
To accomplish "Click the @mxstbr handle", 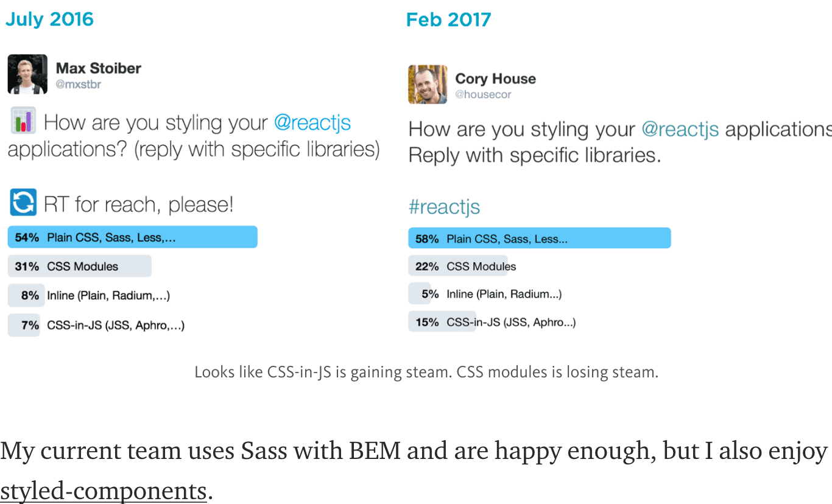I will click(79, 85).
